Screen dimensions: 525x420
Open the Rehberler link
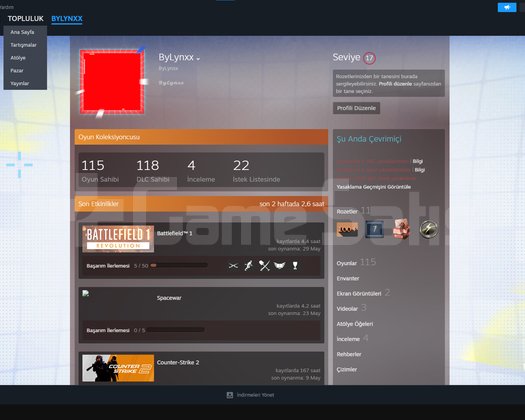[349, 354]
